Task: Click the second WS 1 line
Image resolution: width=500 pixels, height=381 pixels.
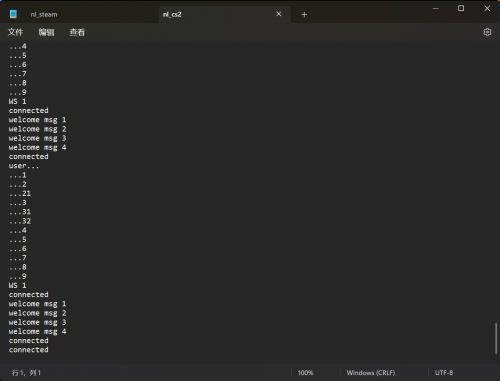Action: click(x=18, y=285)
